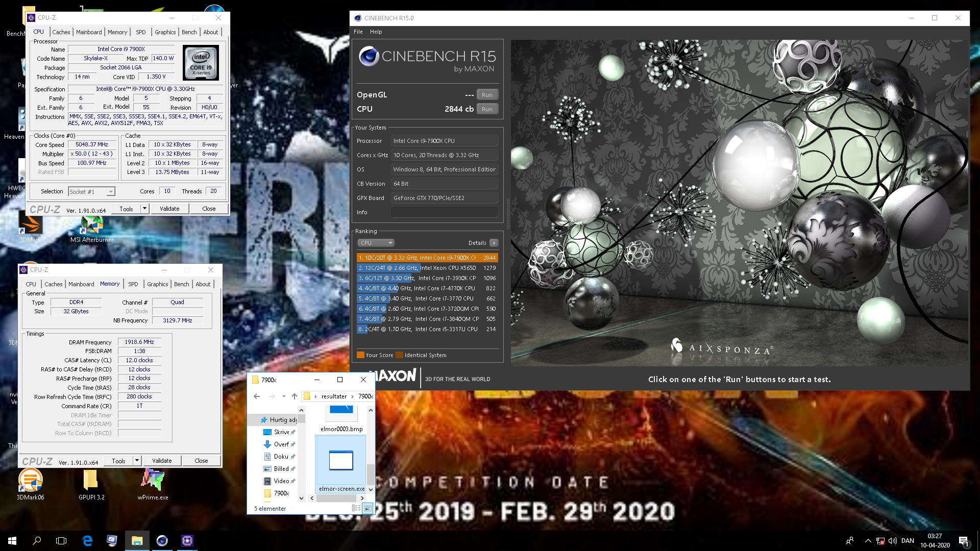Open the GPUPI 3.2 folder icon

pyautogui.click(x=91, y=485)
